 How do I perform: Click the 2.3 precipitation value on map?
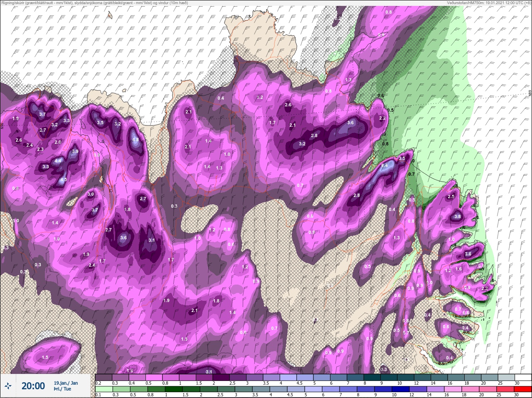(x=40, y=149)
